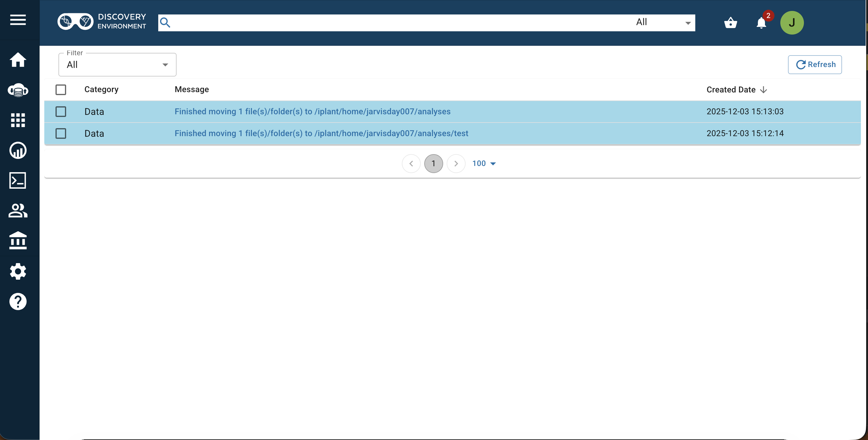This screenshot has height=440, width=868.
Task: Change rows per page from 100
Action: tap(484, 163)
